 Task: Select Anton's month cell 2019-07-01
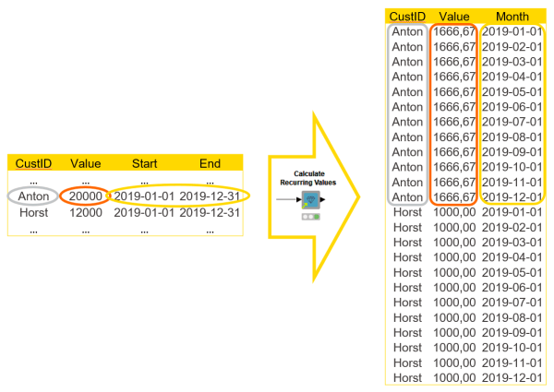click(x=512, y=122)
